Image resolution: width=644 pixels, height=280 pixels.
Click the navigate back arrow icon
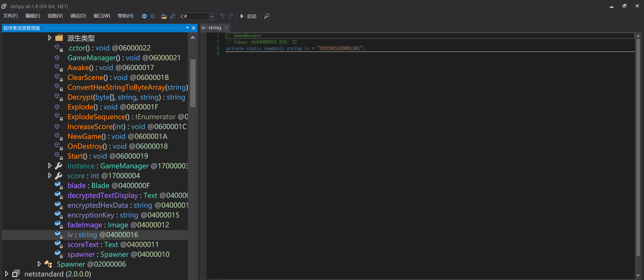pyautogui.click(x=144, y=16)
